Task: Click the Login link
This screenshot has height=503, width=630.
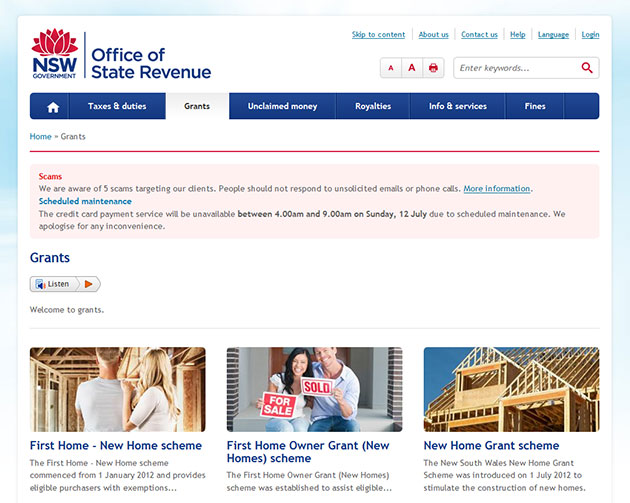Action: tap(590, 35)
